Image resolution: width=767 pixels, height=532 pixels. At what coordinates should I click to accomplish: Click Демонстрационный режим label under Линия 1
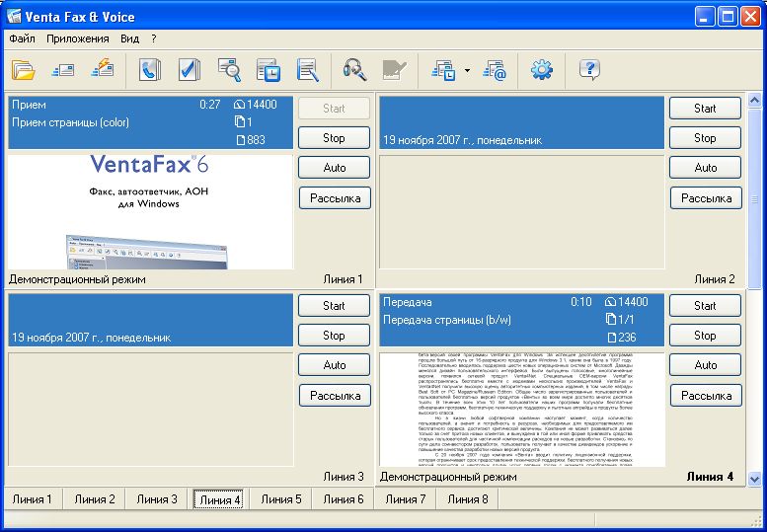77,279
